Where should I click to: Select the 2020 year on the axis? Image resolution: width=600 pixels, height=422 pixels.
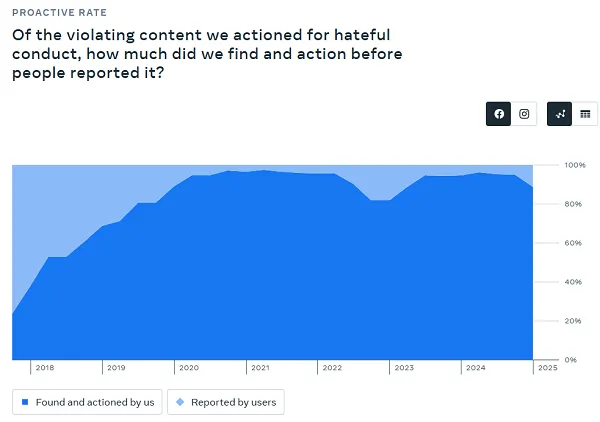(188, 368)
